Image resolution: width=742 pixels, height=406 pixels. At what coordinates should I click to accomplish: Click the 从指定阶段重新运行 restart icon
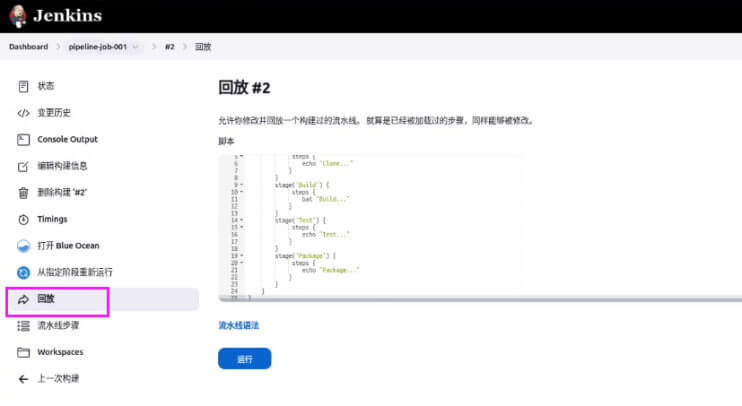pos(23,273)
